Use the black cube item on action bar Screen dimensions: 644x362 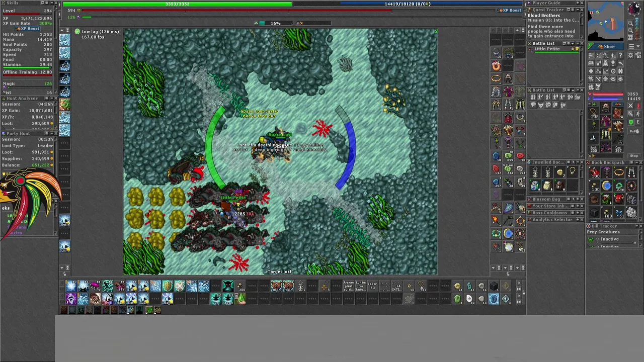[x=494, y=286]
